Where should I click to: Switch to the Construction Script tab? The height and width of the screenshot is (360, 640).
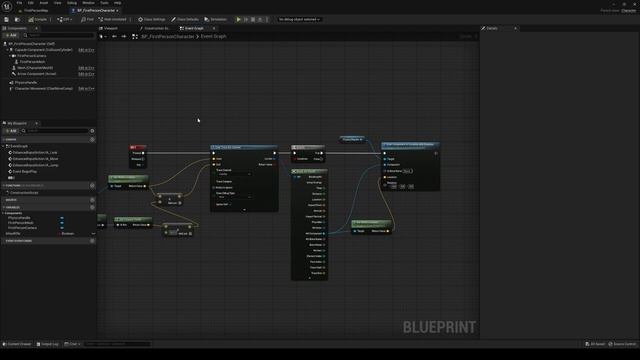(155, 28)
